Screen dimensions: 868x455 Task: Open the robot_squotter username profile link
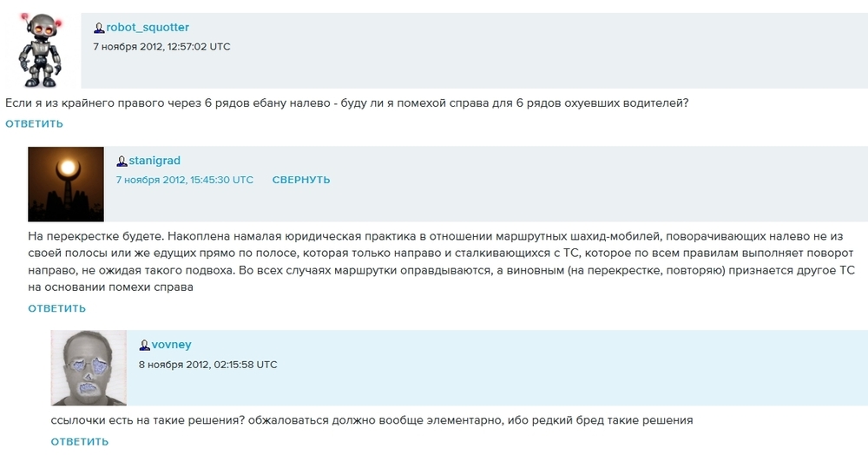tap(147, 28)
